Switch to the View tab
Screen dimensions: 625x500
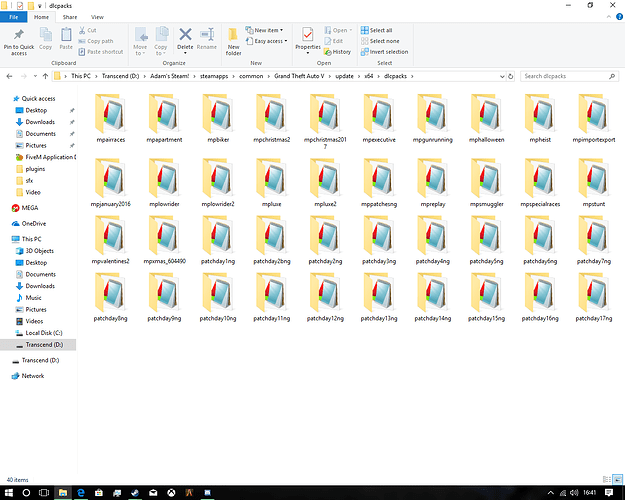tap(97, 17)
